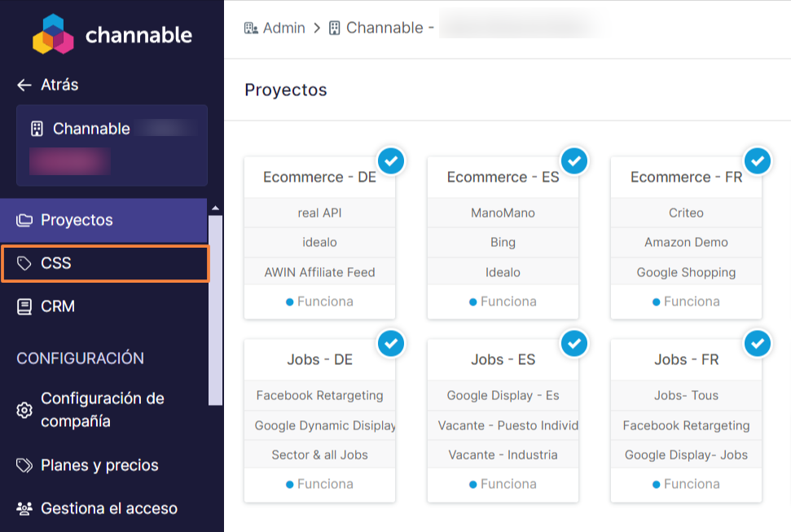
Task: Click the Funciona status of Ecommerce - DE
Action: point(320,301)
